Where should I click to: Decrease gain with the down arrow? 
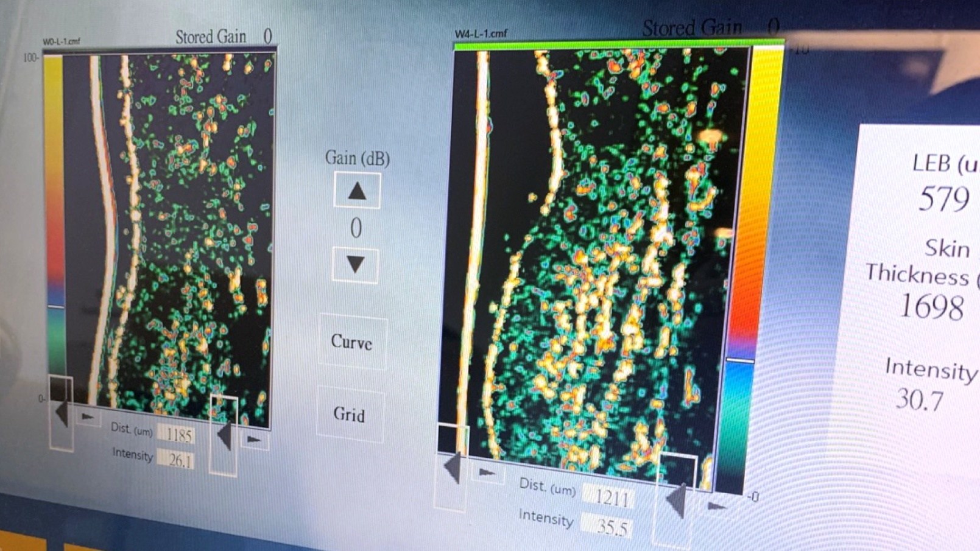click(355, 265)
